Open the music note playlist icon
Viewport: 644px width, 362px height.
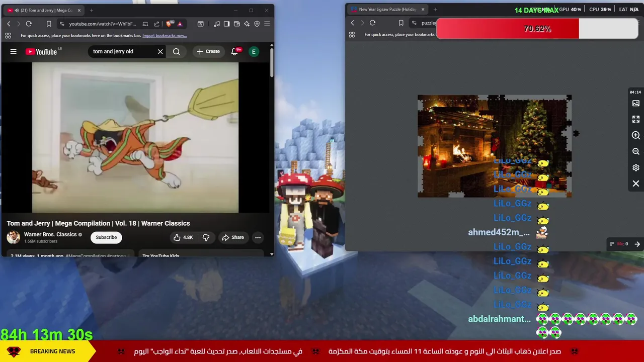(x=216, y=24)
